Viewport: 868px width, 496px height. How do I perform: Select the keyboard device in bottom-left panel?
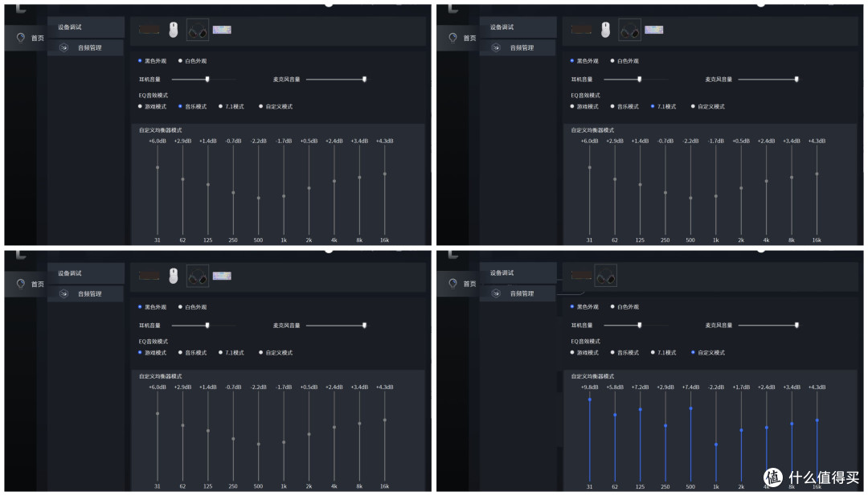click(x=222, y=276)
